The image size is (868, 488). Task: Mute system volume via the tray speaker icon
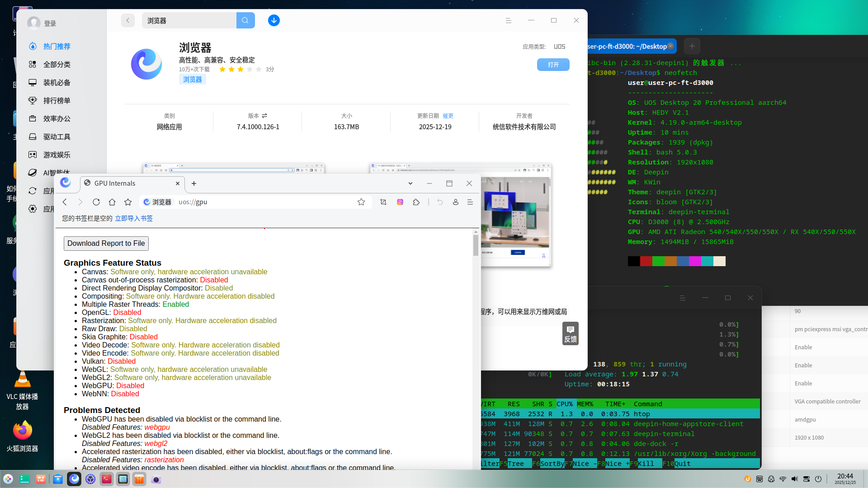(794, 479)
